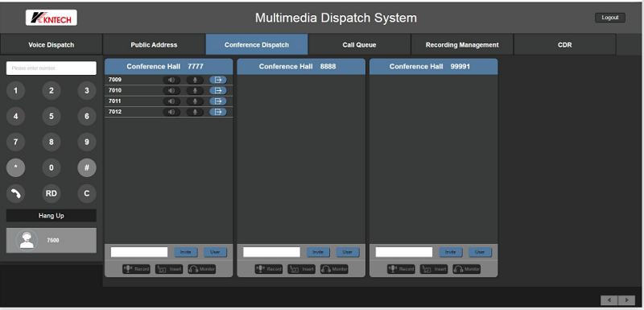
Task: Click Insert in Conference Hall 99991
Action: [433, 269]
